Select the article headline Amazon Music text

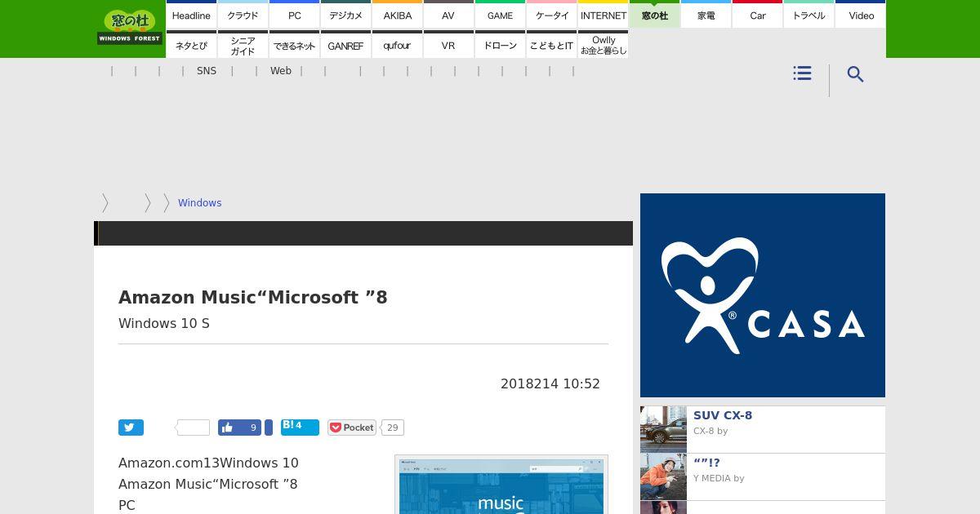click(x=253, y=297)
